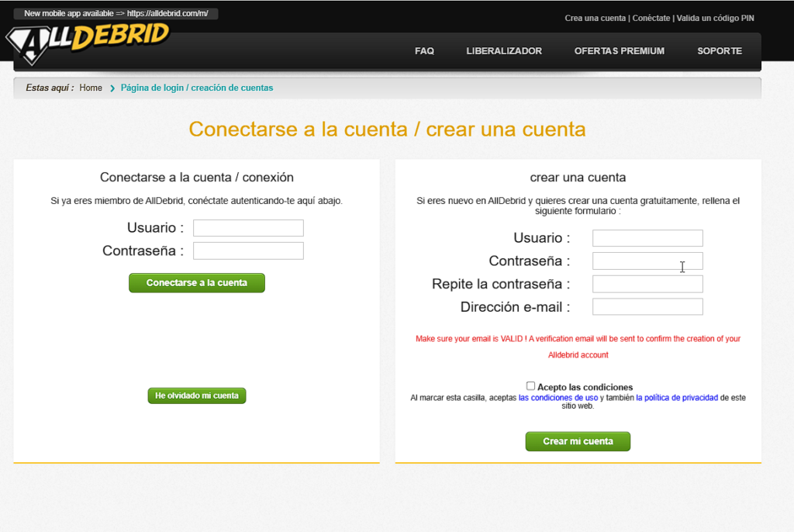Focus the 'Dirección e-mail' field
The height and width of the screenshot is (532, 794).
coord(647,306)
